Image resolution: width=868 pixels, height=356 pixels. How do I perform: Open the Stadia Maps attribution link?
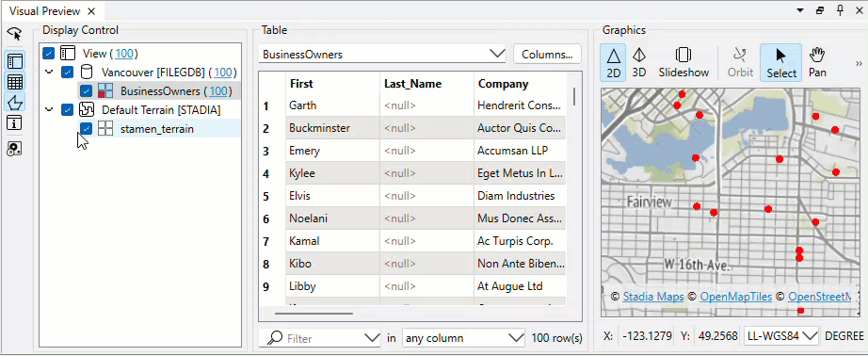pyautogui.click(x=652, y=297)
